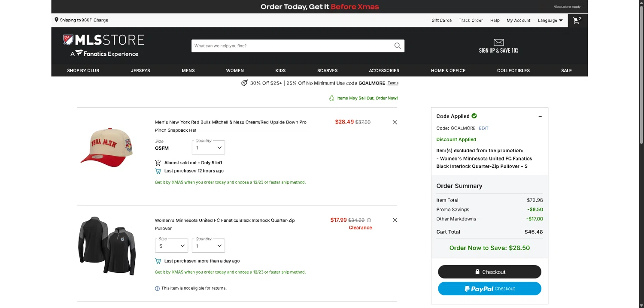This screenshot has width=644, height=308.
Task: Open the Track Order link
Action: point(471,20)
